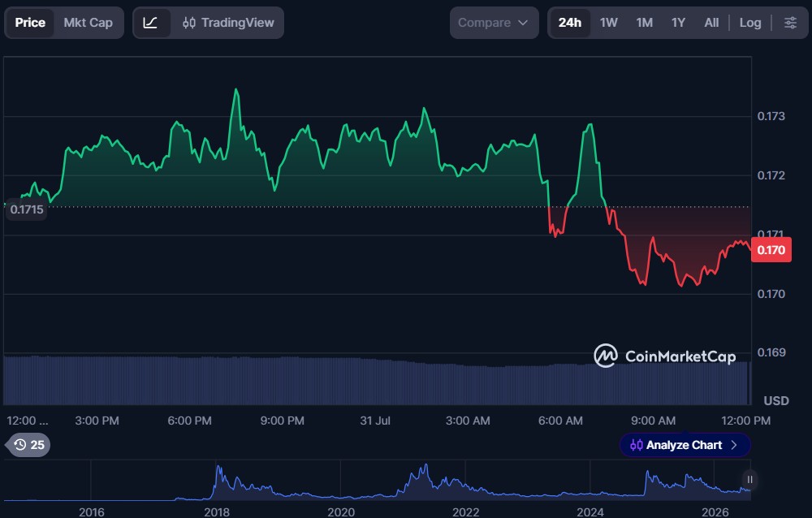Click the 3:00 PM time axis label
Image resolution: width=812 pixels, height=518 pixels.
tap(97, 421)
